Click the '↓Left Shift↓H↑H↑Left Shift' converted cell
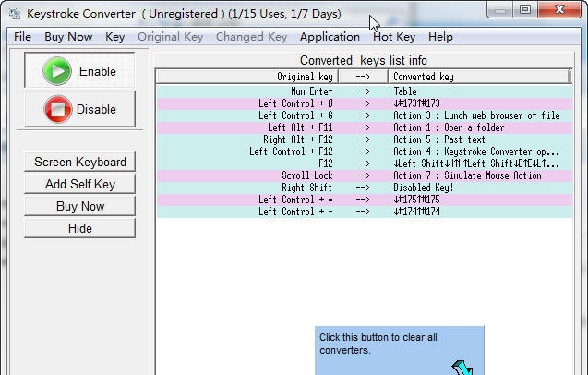This screenshot has height=375, width=588. pos(476,163)
